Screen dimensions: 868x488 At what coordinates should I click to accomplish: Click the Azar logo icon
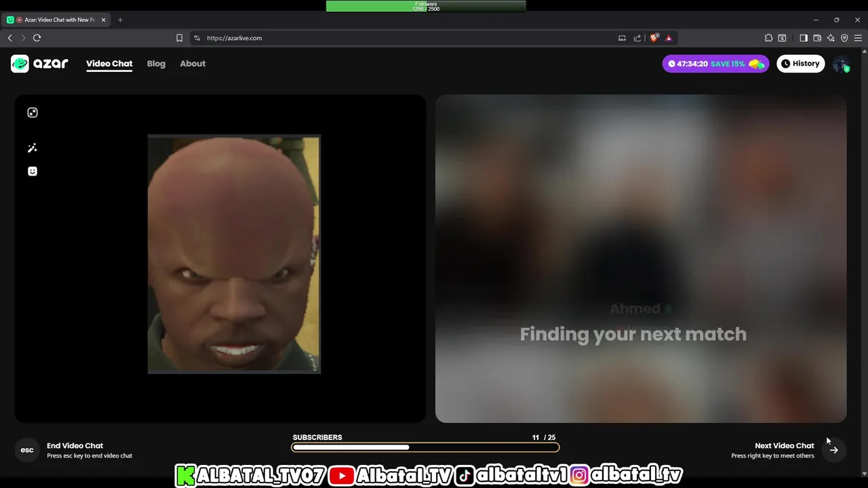(x=20, y=64)
